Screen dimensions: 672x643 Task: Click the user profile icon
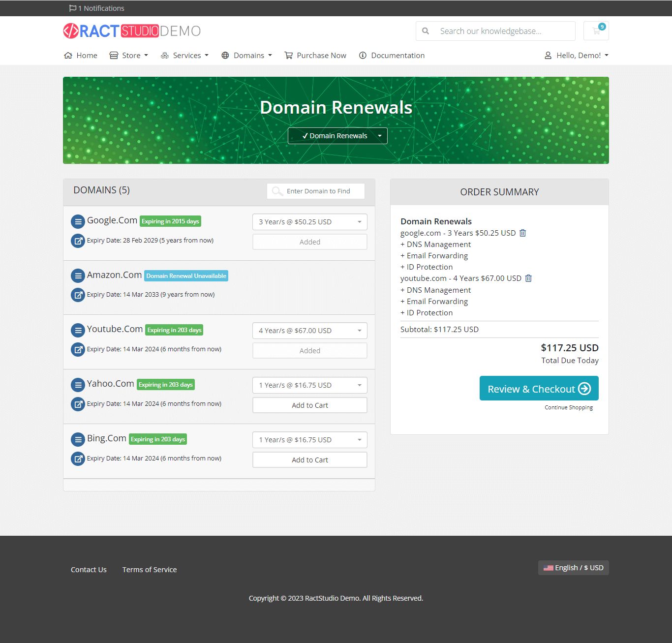point(548,56)
